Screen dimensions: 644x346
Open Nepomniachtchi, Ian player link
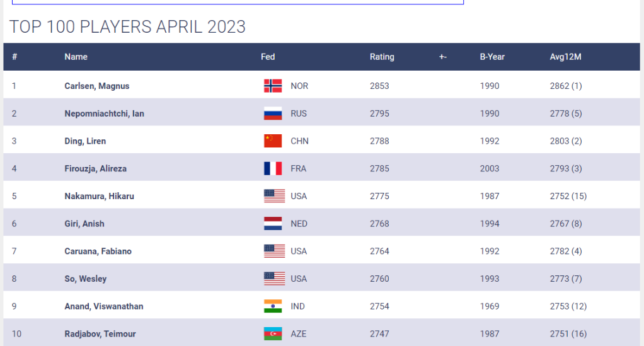pos(104,113)
